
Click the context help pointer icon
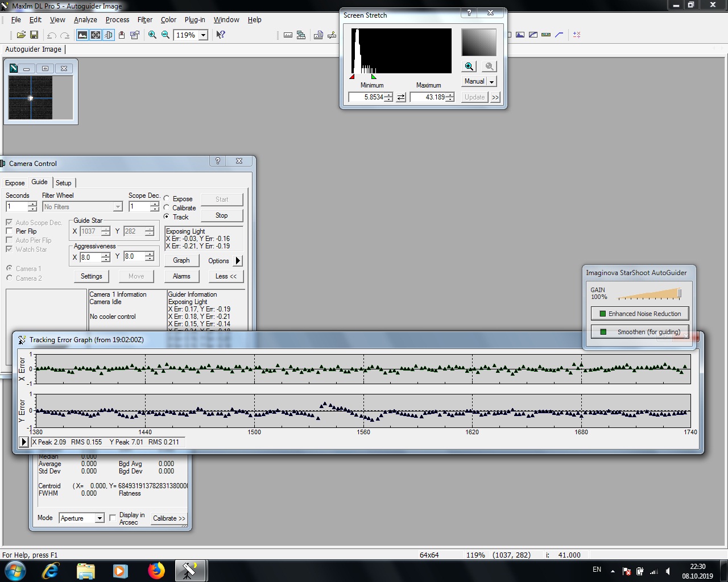pyautogui.click(x=221, y=35)
